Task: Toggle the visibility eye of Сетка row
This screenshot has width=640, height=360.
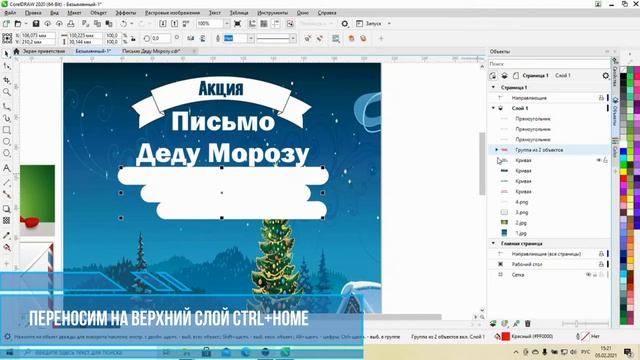Action: tap(589, 275)
